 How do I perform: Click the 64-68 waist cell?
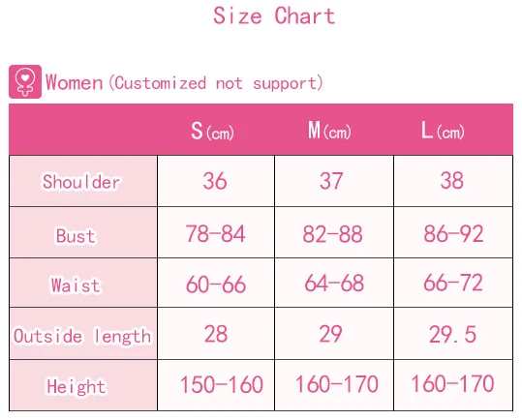tap(334, 283)
